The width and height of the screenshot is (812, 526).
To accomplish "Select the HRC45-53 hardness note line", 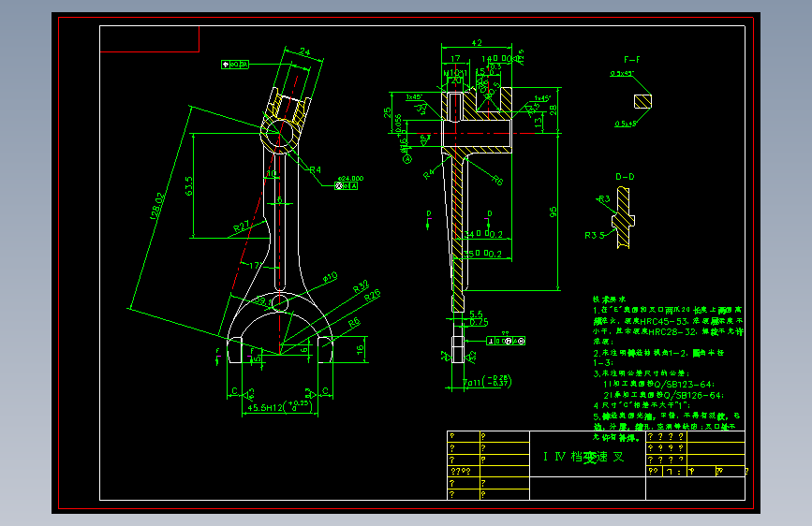I will (668, 321).
